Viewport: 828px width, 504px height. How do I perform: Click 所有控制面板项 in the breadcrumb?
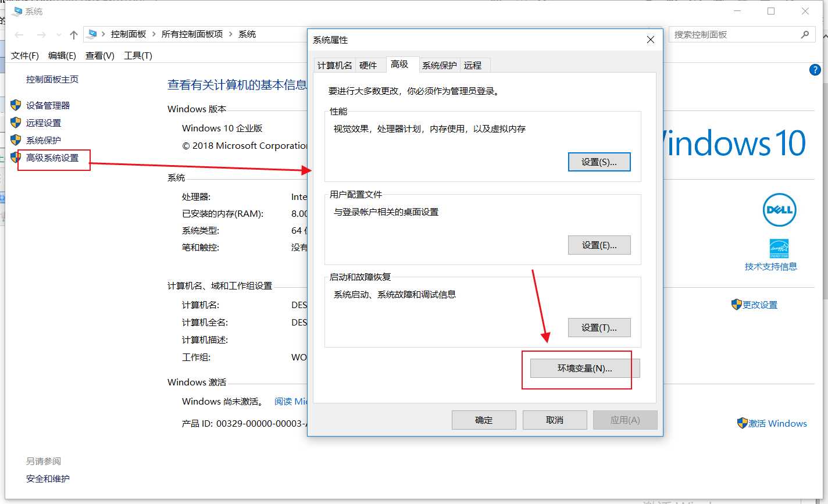192,34
